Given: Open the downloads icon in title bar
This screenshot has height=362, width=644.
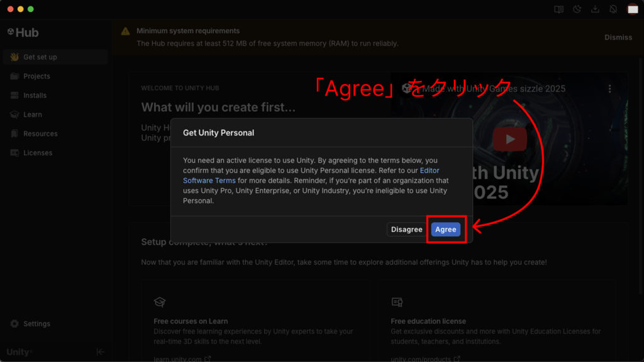Looking at the screenshot, I should pyautogui.click(x=595, y=9).
